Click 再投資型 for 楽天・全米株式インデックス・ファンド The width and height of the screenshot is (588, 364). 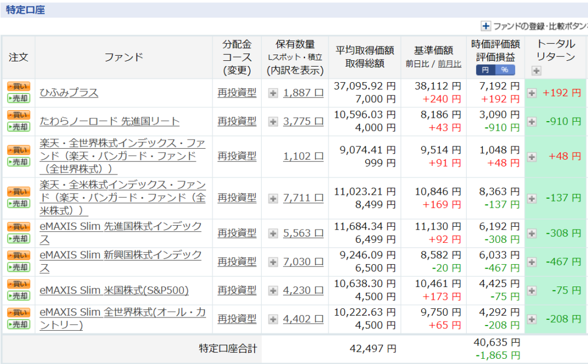[237, 198]
